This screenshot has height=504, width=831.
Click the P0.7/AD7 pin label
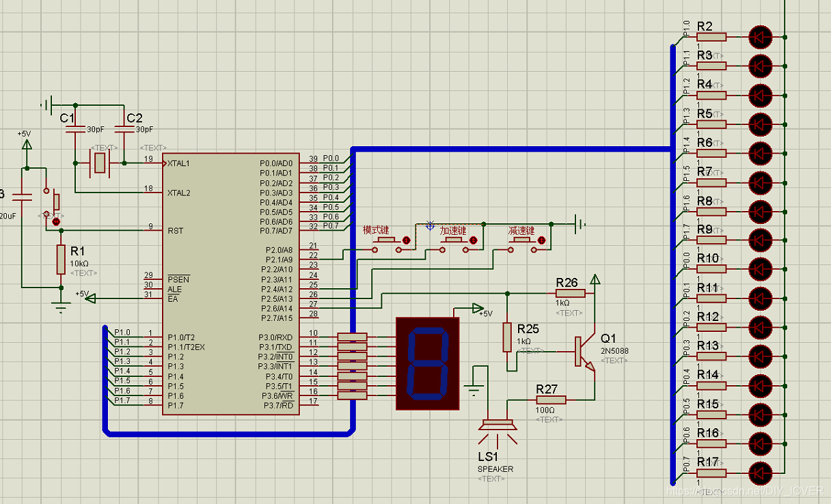click(276, 231)
